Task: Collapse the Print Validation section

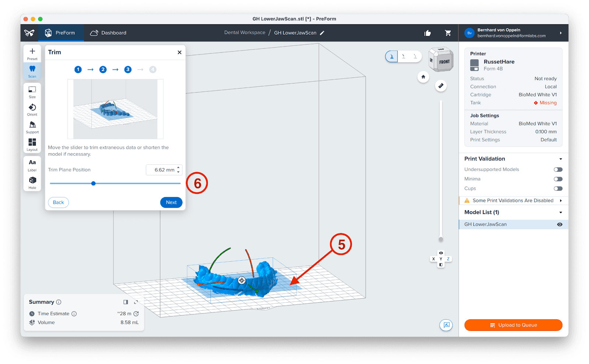Action: point(561,159)
